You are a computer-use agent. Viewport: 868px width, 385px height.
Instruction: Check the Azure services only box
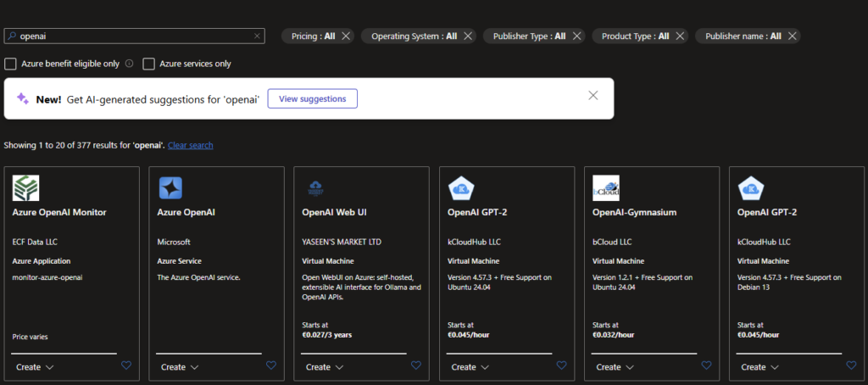(x=149, y=64)
